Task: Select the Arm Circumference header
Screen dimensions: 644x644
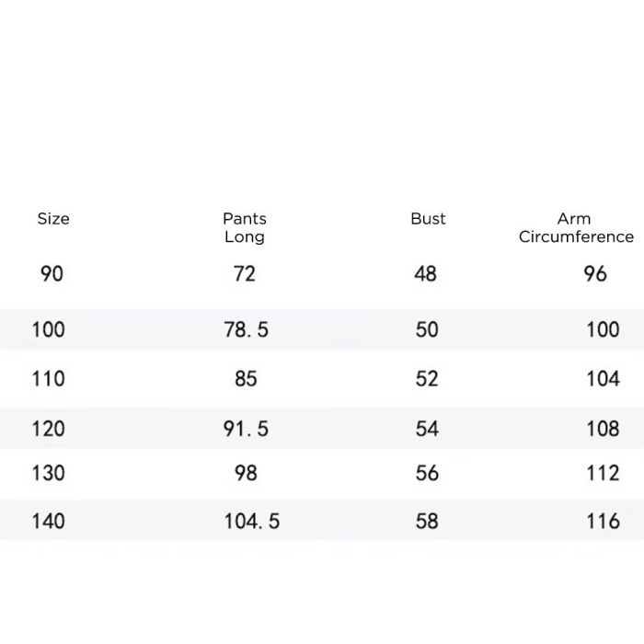Action: 575,227
